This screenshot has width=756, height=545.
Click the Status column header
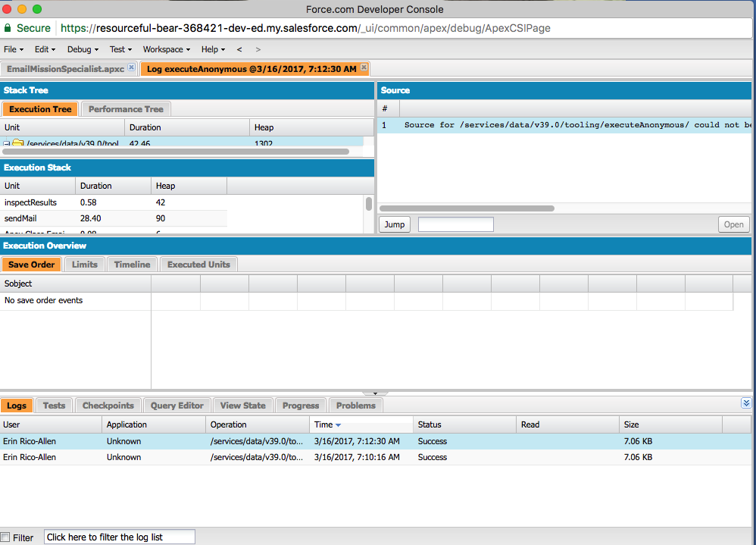464,424
